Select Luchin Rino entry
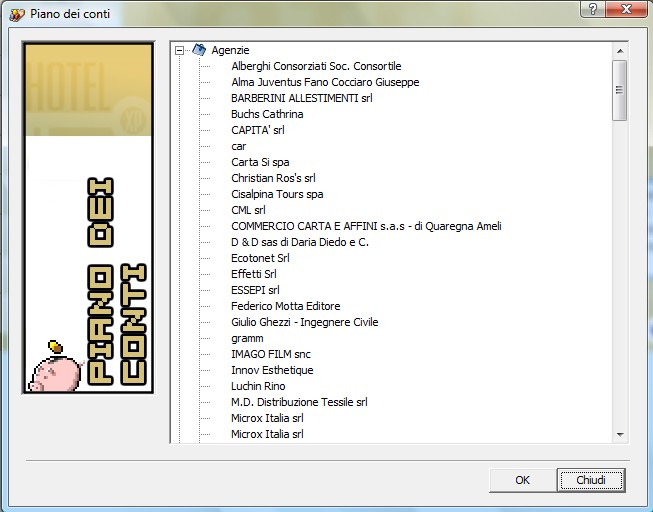This screenshot has height=512, width=653. pos(258,386)
